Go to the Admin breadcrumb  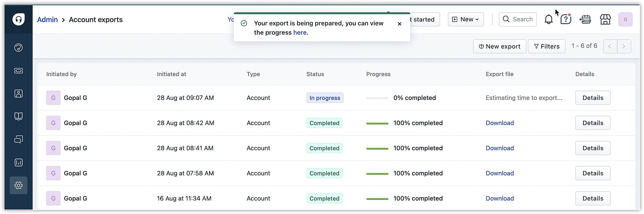[x=47, y=20]
